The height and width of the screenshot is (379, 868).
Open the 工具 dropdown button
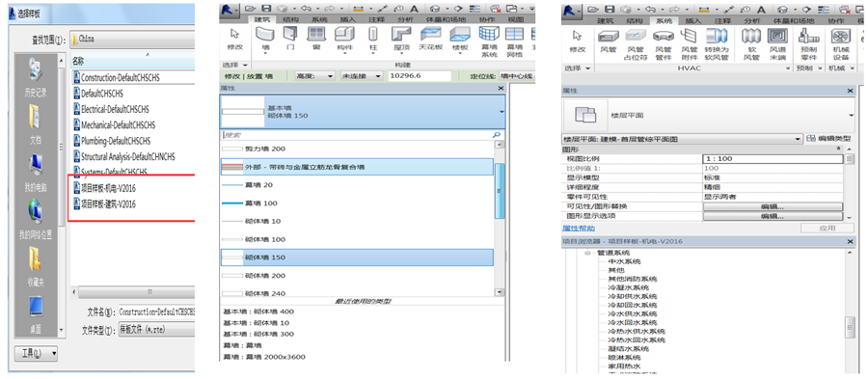pyautogui.click(x=36, y=353)
